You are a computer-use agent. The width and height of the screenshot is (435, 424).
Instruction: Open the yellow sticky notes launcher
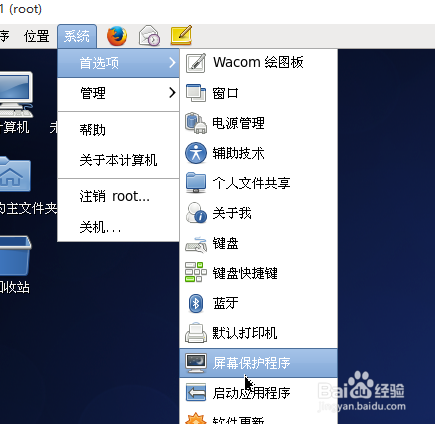181,35
